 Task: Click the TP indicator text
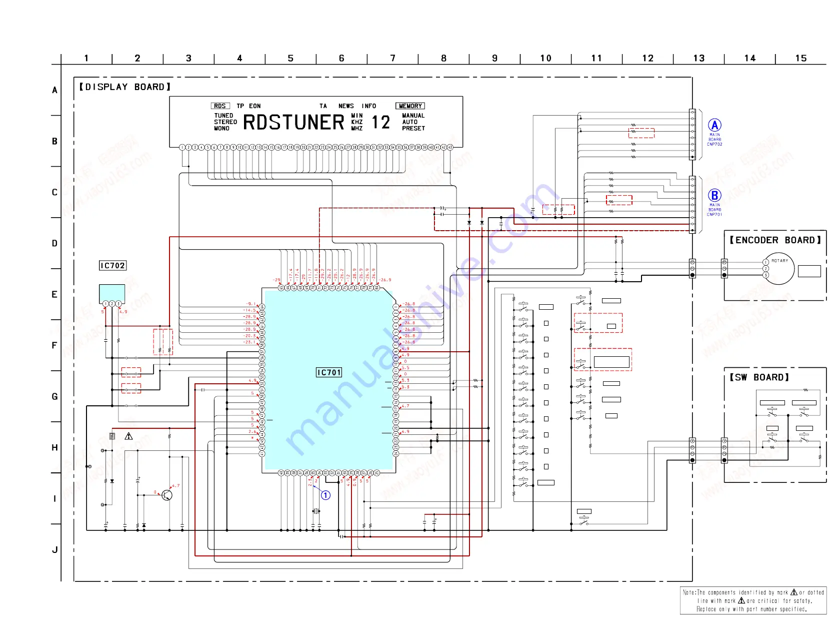pos(240,106)
